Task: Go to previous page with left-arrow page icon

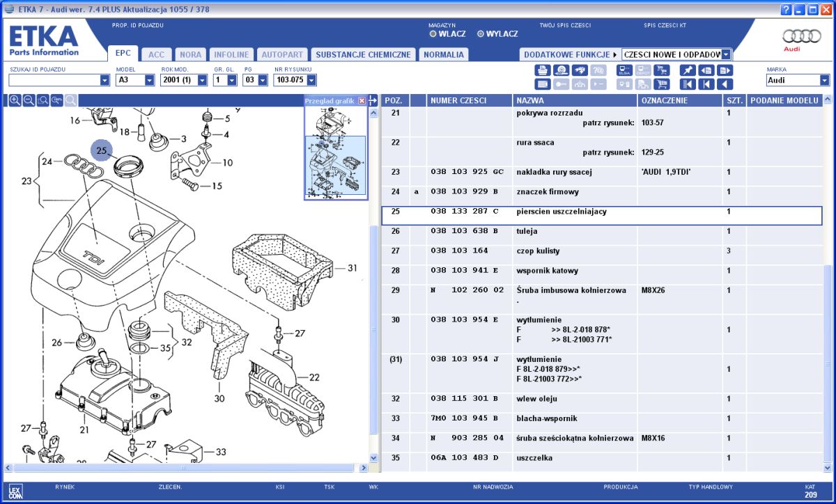Action: [x=706, y=70]
